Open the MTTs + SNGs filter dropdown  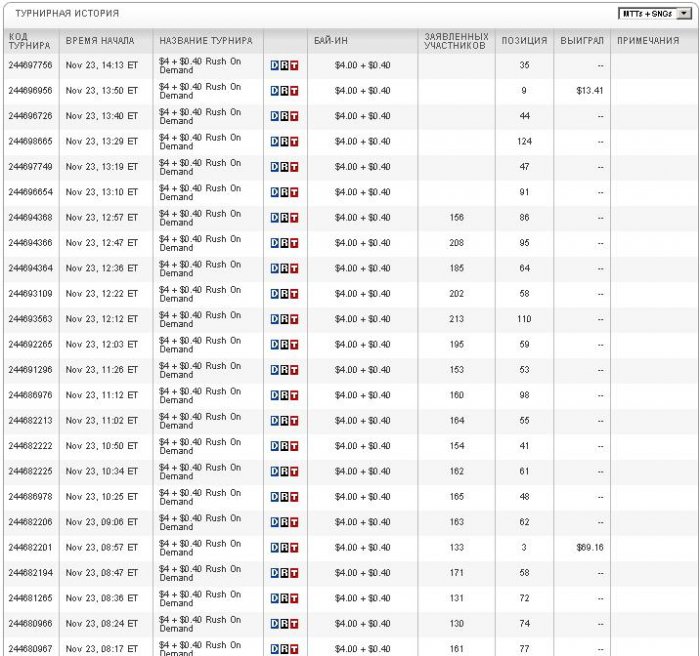pos(655,14)
